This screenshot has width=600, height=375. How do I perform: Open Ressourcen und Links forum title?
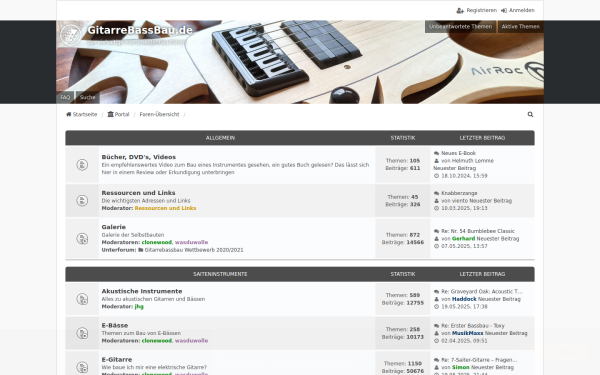point(138,193)
